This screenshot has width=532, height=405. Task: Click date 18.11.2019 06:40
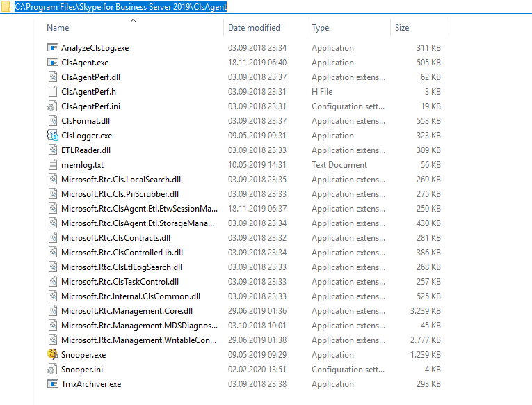(x=257, y=63)
